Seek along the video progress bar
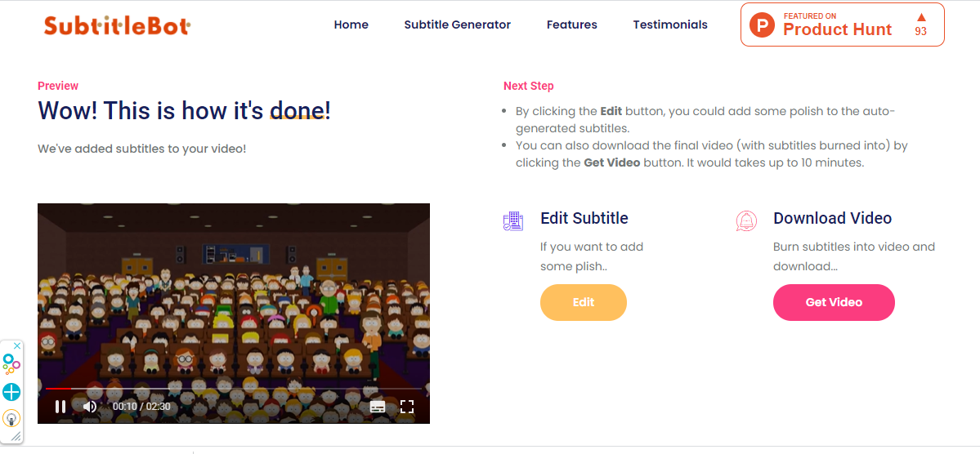 click(x=234, y=389)
